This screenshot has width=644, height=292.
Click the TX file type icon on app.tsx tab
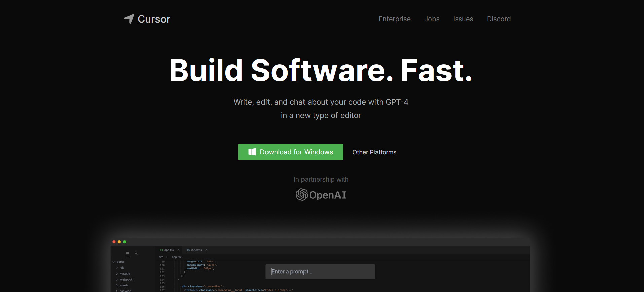[x=161, y=250]
